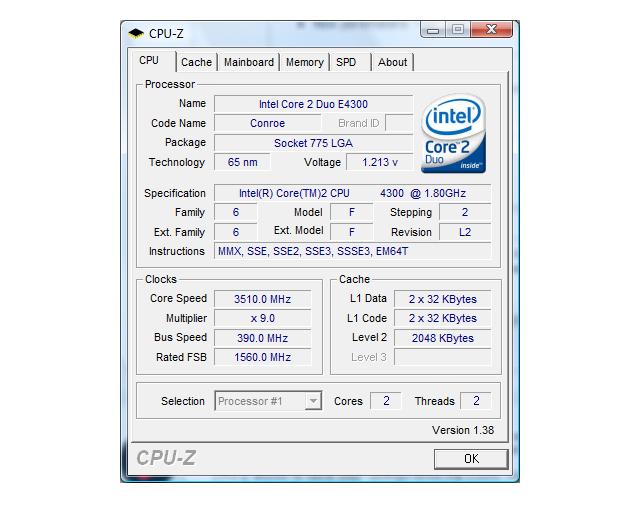Click the Version 1.38 text
This screenshot has height=512, width=640.
click(x=463, y=430)
